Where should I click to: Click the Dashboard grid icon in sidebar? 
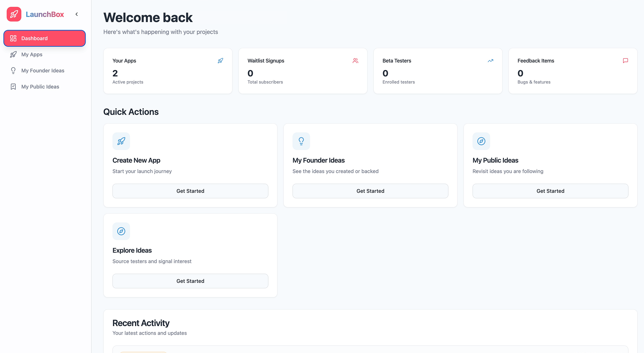[13, 38]
